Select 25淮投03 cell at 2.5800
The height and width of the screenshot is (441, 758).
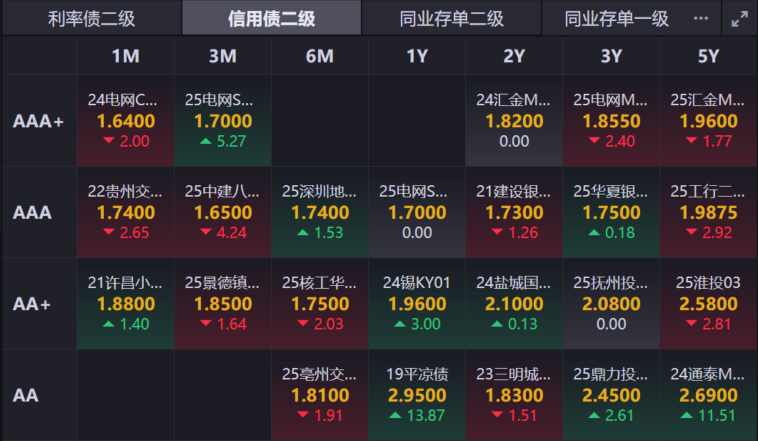[708, 304]
